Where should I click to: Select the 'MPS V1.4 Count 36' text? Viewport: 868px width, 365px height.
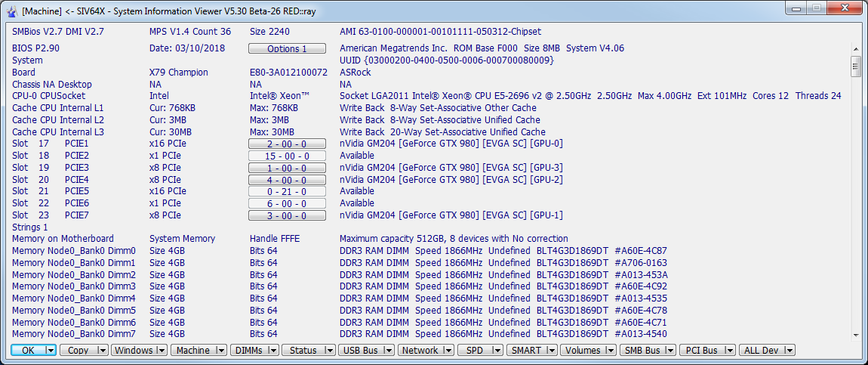coord(190,32)
